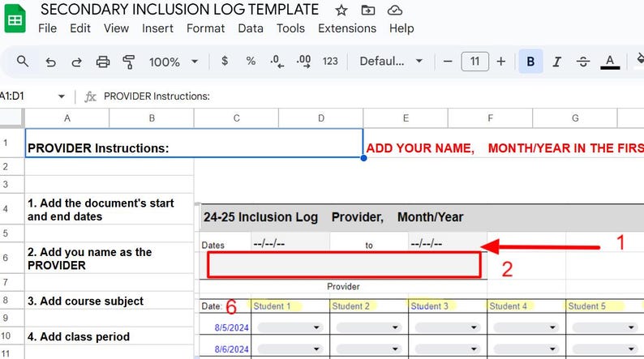Activate the paint format tool
Viewport: 644px width, 359px height.
129,62
